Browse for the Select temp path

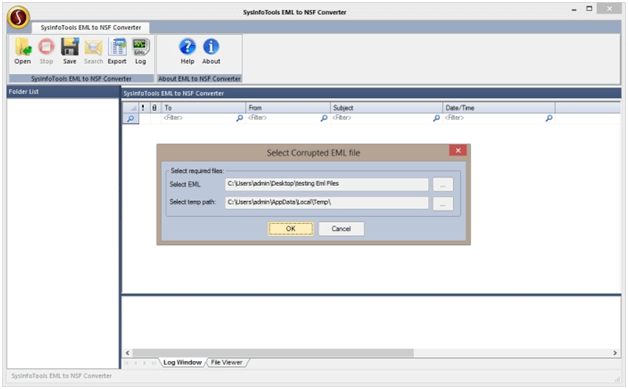tap(443, 204)
